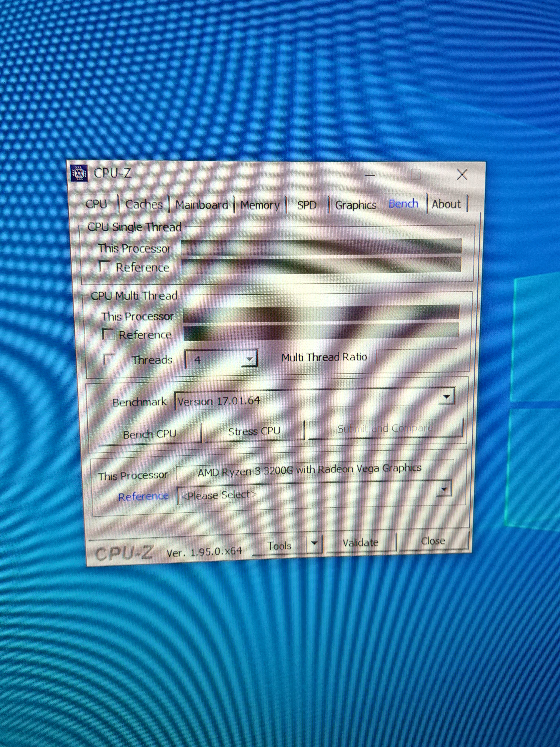Switch to the CPU tab

click(96, 204)
